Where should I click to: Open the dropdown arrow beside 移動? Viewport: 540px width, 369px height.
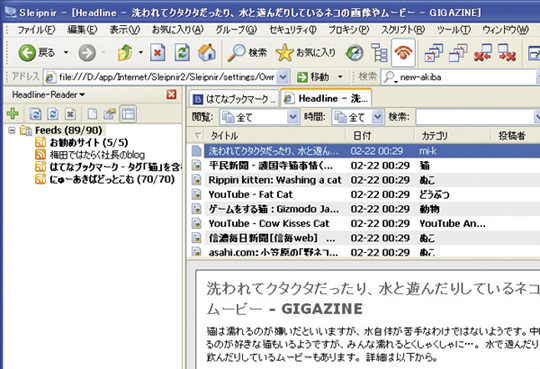(x=340, y=77)
